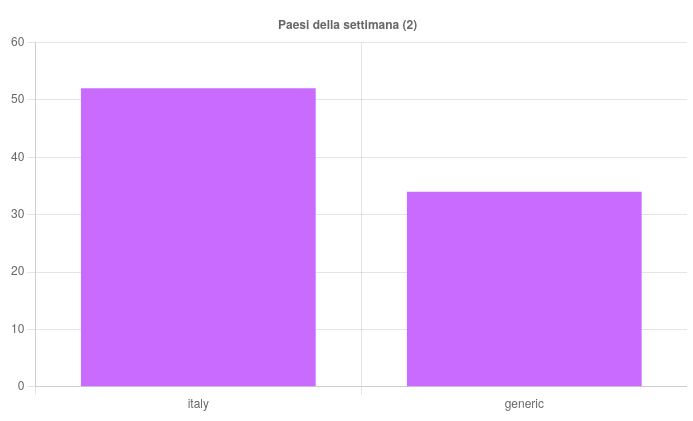Click the horizontal gridline at value 20

click(361, 272)
